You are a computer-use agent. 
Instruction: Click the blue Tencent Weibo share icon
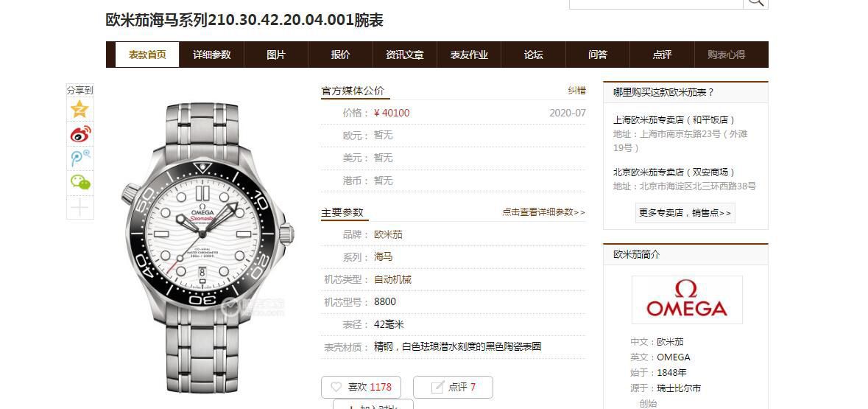tap(80, 158)
